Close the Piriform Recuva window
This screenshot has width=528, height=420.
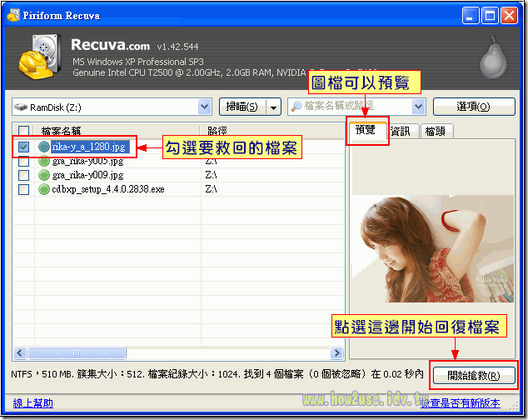[x=509, y=16]
